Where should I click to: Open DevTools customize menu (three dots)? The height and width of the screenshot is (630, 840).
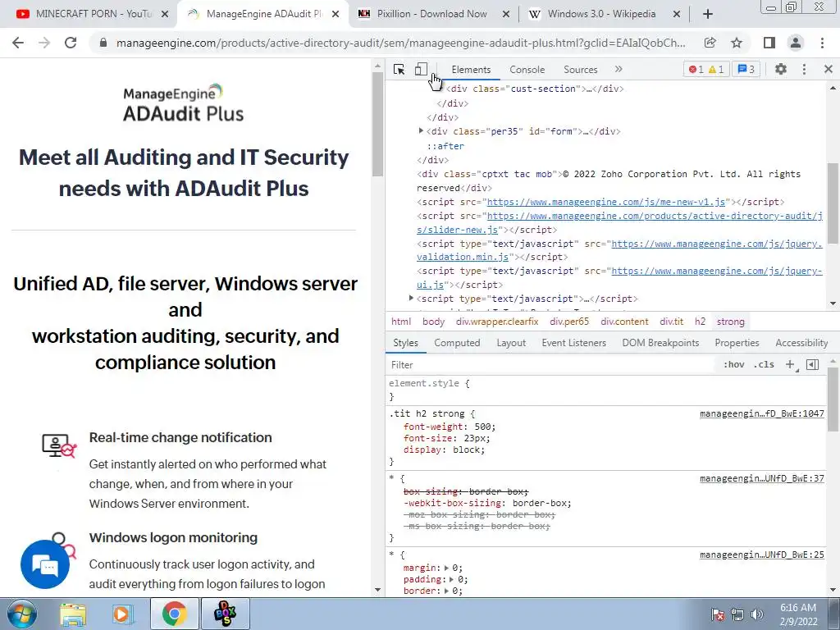coord(804,69)
